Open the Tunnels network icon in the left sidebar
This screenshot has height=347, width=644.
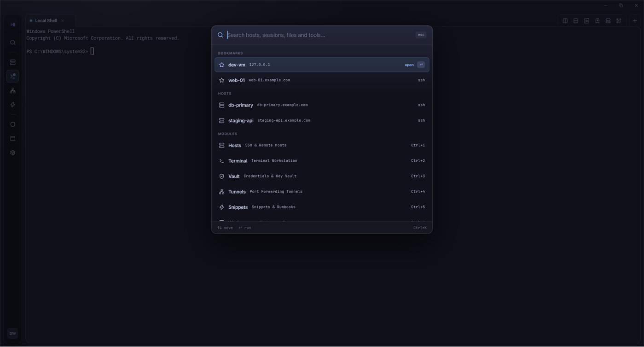[x=13, y=91]
